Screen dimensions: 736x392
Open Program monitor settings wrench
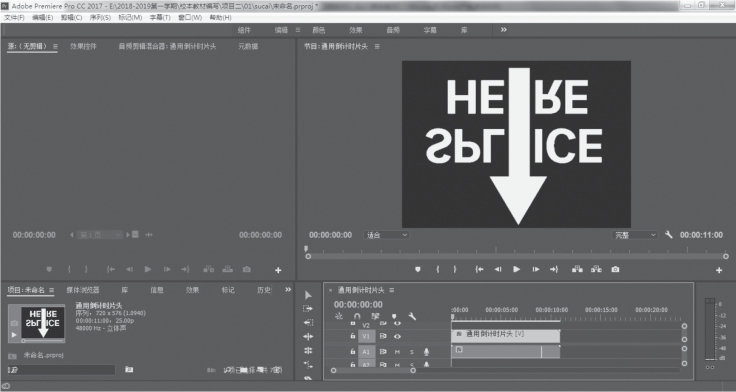coord(669,235)
